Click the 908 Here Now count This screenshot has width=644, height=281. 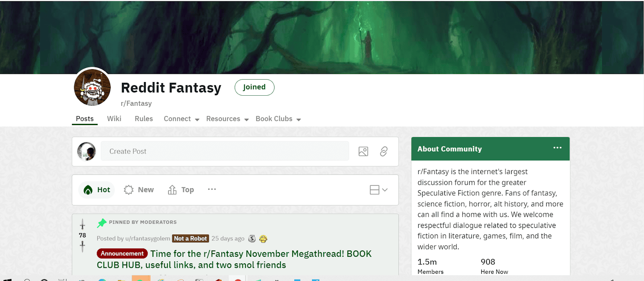tap(494, 266)
